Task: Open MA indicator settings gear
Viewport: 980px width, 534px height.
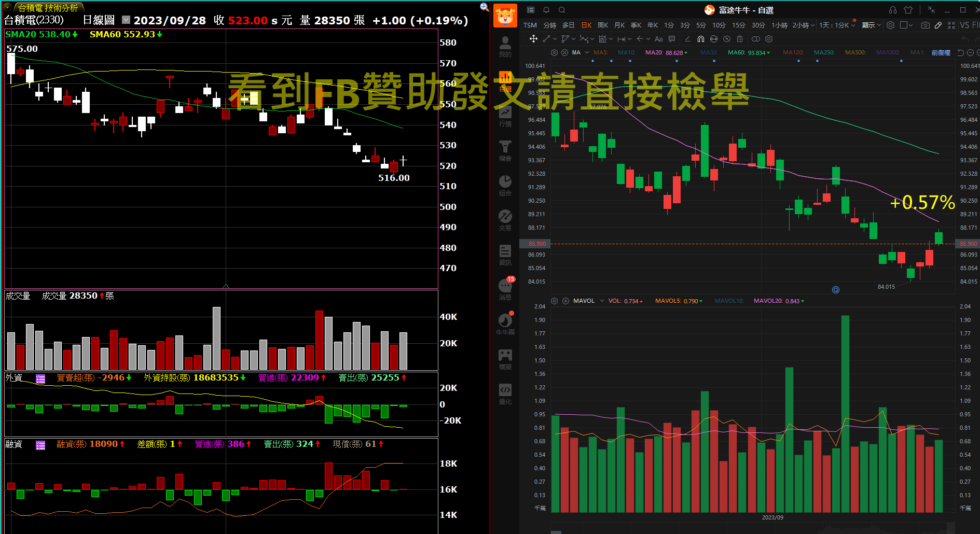Action: coord(554,52)
